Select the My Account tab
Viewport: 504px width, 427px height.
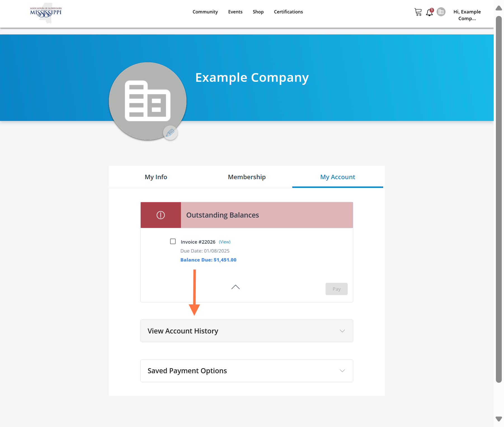click(338, 177)
